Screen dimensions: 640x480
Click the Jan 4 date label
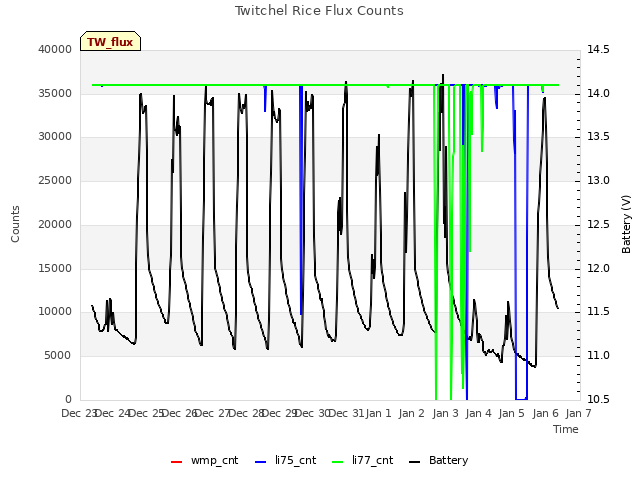[478, 413]
